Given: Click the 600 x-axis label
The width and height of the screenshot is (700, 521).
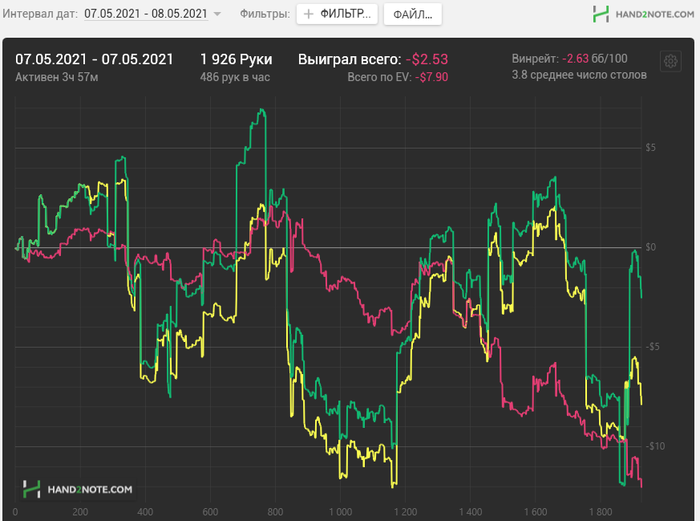Looking at the screenshot, I should coord(210,512).
